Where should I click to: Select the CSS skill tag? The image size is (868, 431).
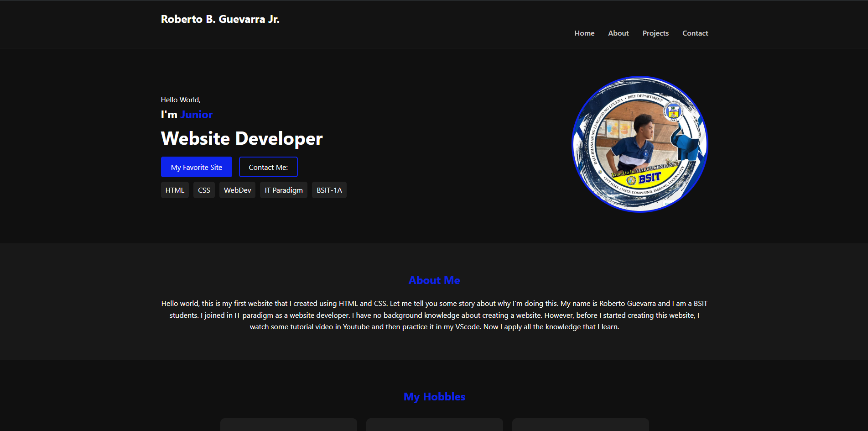[x=204, y=189]
